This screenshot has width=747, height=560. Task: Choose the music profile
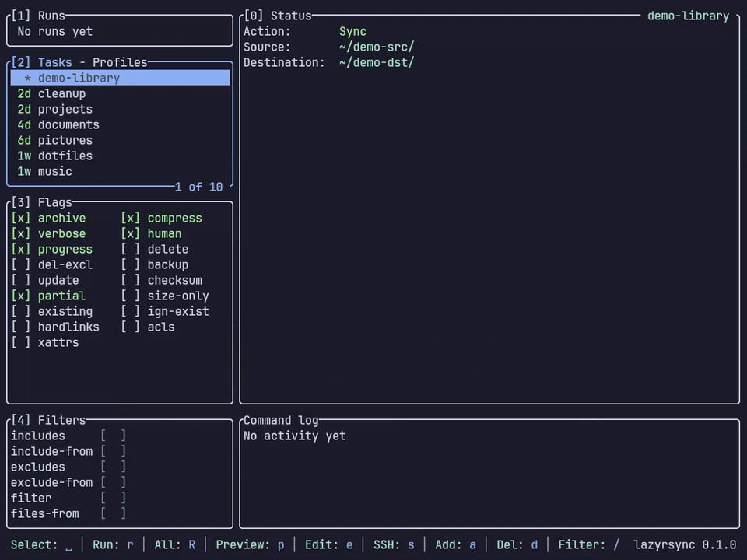[120, 171]
